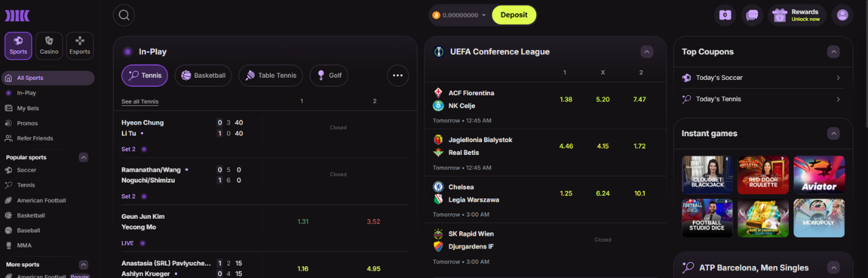Collapse the Popular sports sidebar section
Viewport: 868px width, 278px height.
coord(83,157)
